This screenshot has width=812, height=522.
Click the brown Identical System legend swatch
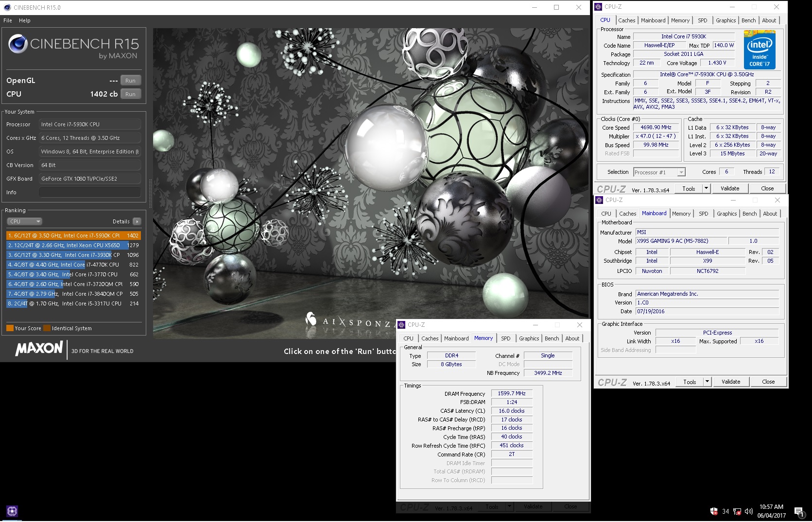[47, 328]
